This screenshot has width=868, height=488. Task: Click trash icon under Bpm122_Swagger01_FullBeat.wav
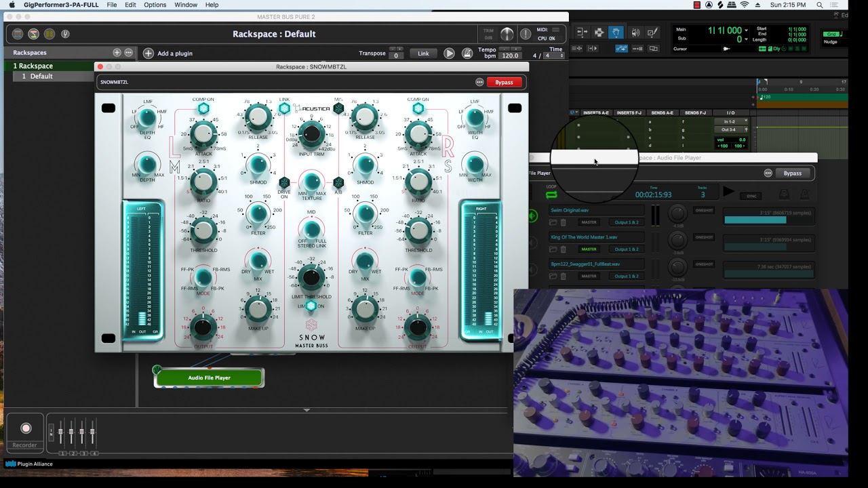point(563,277)
